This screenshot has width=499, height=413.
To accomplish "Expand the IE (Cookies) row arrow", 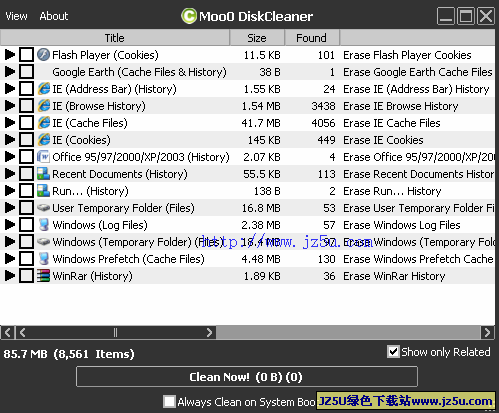I will point(10,140).
